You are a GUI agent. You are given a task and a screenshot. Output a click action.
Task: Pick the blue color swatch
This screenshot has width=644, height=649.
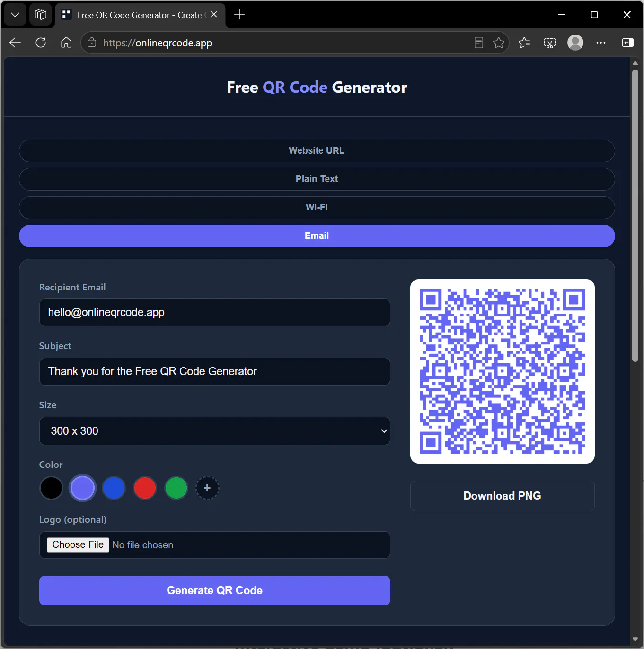tap(114, 488)
